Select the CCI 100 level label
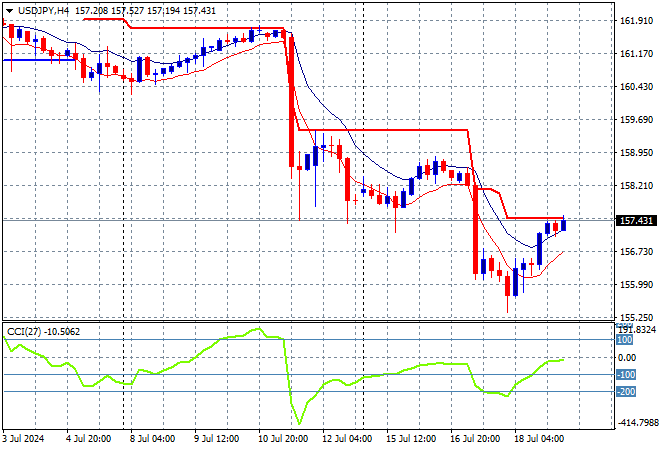Image resolution: width=660 pixels, height=450 pixels. (625, 340)
